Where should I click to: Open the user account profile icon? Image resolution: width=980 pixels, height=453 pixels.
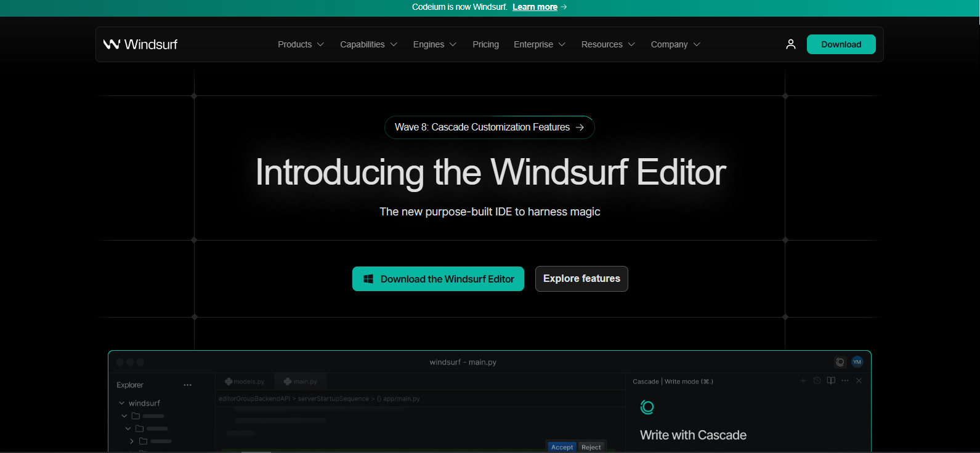click(791, 44)
